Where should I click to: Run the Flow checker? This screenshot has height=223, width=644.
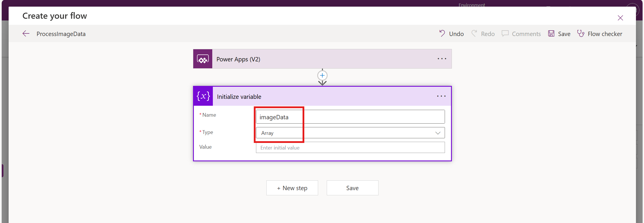600,34
